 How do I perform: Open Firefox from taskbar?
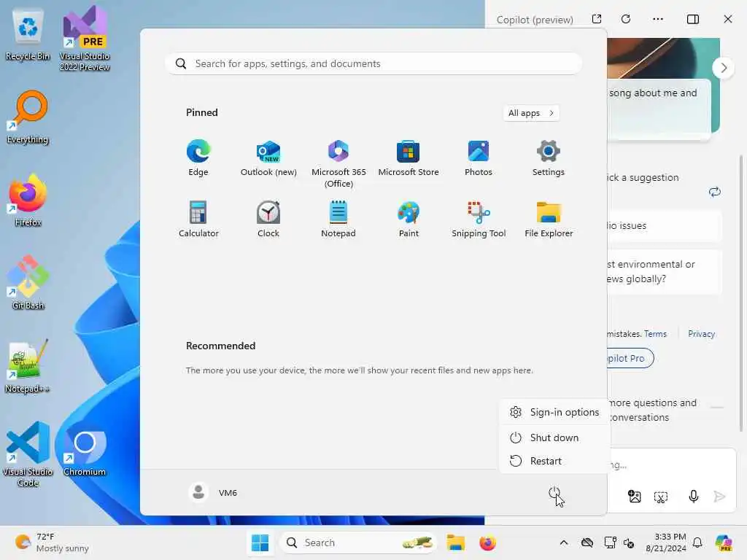point(487,542)
